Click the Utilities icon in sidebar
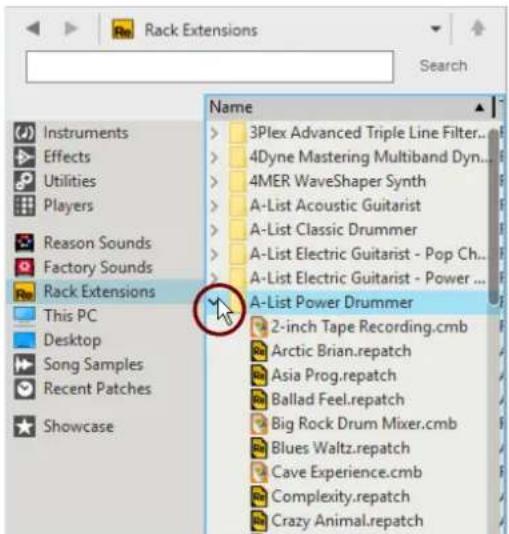Screen dimensions: 509x534 click(x=24, y=181)
